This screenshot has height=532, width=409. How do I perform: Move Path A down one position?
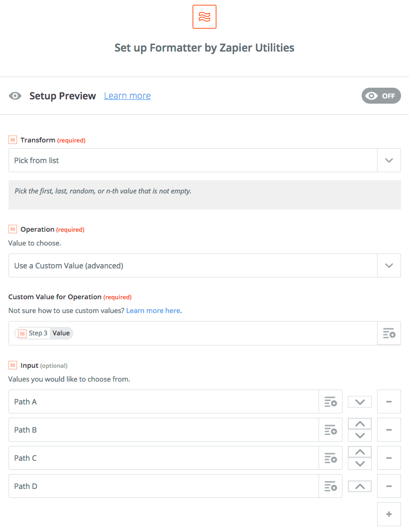tap(360, 402)
